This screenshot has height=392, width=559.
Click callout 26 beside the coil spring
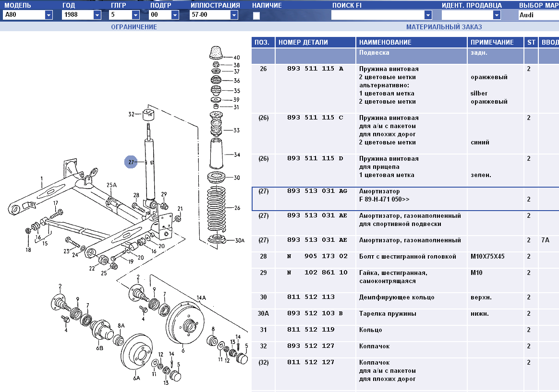click(237, 208)
